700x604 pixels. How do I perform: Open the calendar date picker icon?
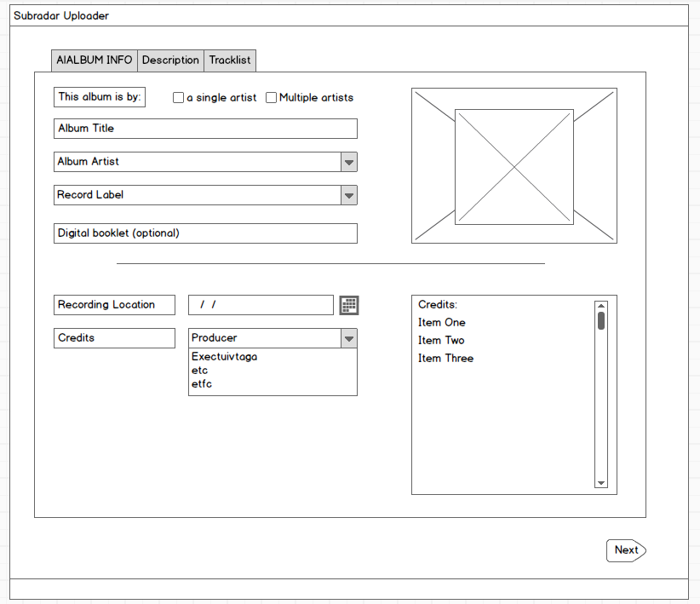click(349, 305)
